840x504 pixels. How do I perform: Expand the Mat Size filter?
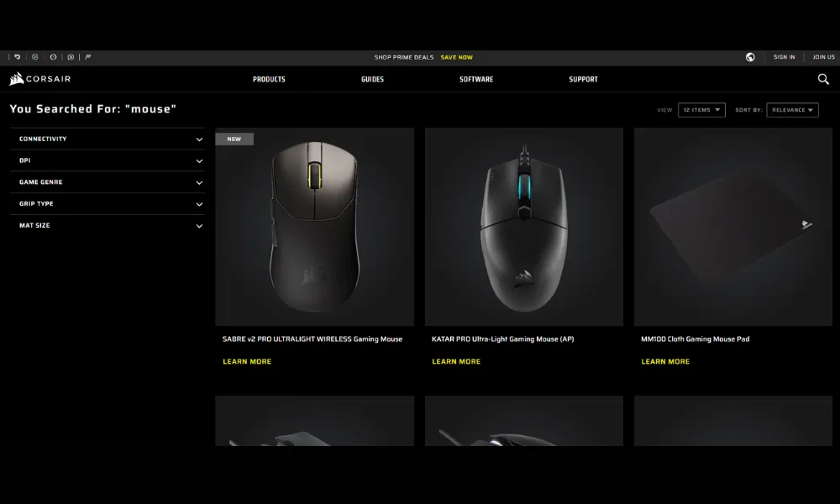pyautogui.click(x=108, y=225)
